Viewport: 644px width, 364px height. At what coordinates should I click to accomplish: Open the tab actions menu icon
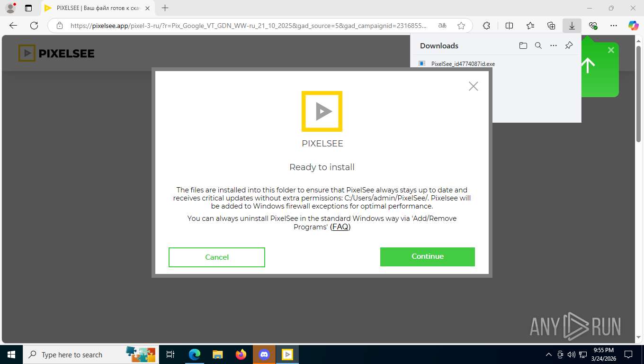click(28, 8)
